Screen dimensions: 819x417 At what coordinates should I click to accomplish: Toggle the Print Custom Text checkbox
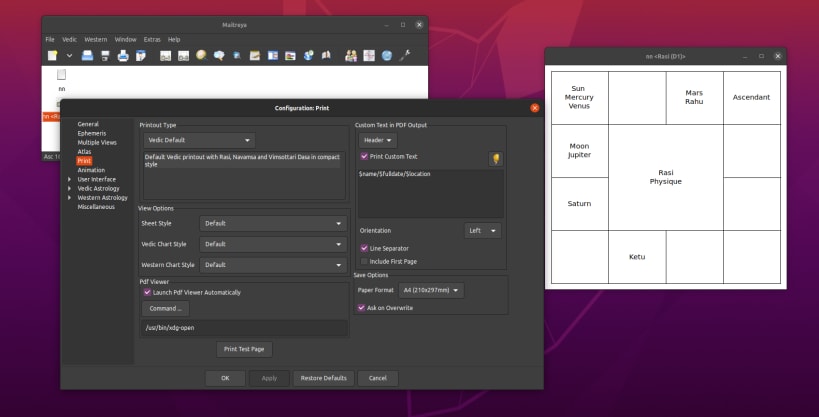[x=364, y=156]
